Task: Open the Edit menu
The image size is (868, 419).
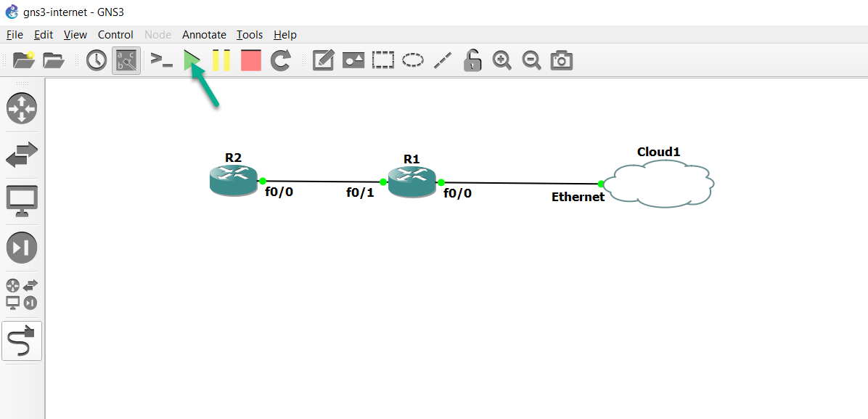Action: (x=44, y=34)
